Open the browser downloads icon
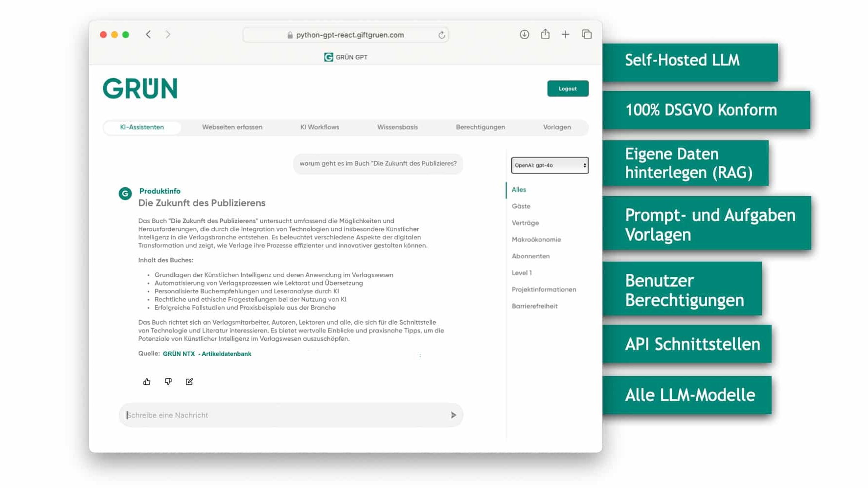 tap(524, 34)
